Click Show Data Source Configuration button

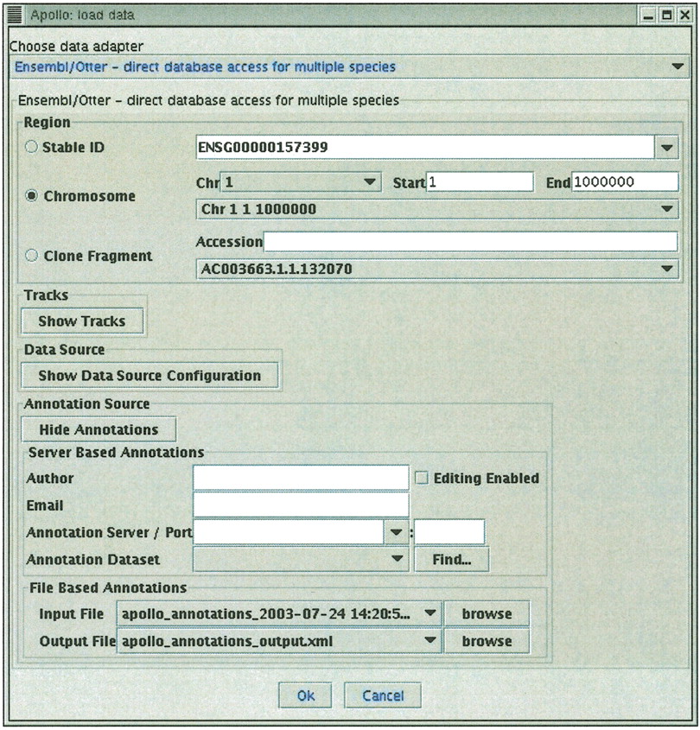click(x=150, y=376)
